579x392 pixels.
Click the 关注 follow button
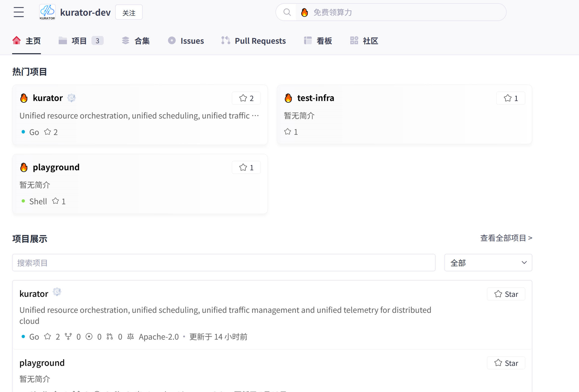tap(129, 13)
